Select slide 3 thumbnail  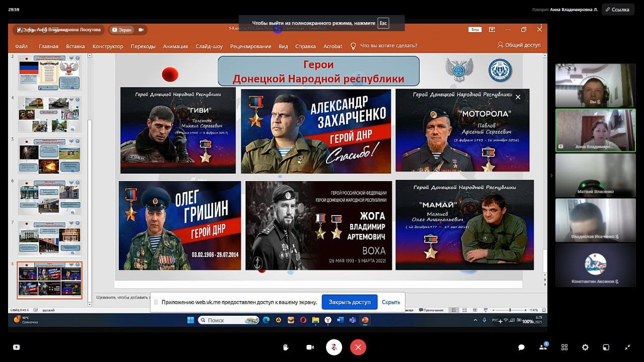point(50,72)
